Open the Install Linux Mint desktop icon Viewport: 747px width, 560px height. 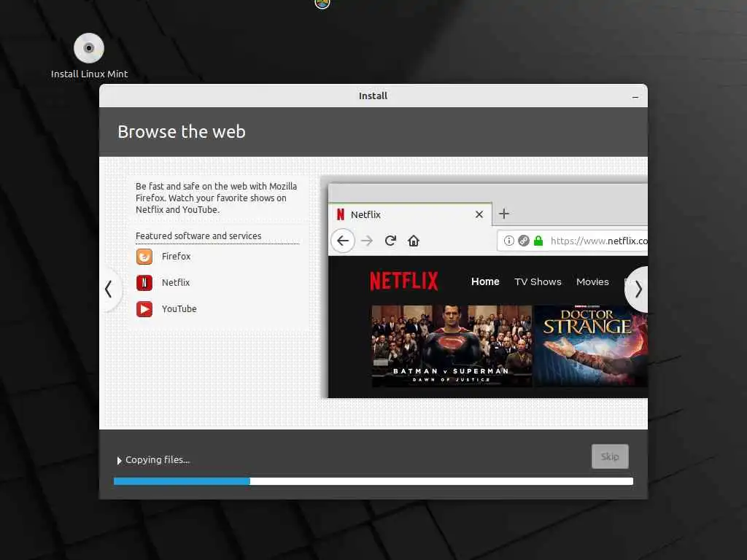click(89, 55)
